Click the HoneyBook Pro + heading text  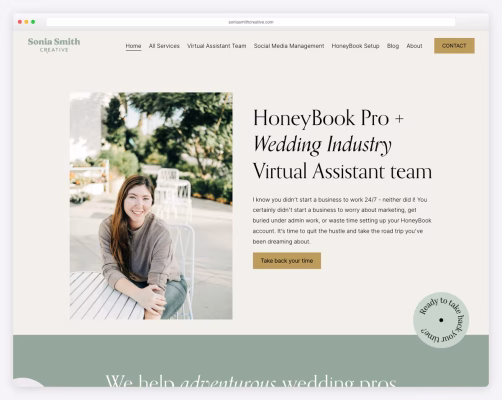pyautogui.click(x=328, y=118)
